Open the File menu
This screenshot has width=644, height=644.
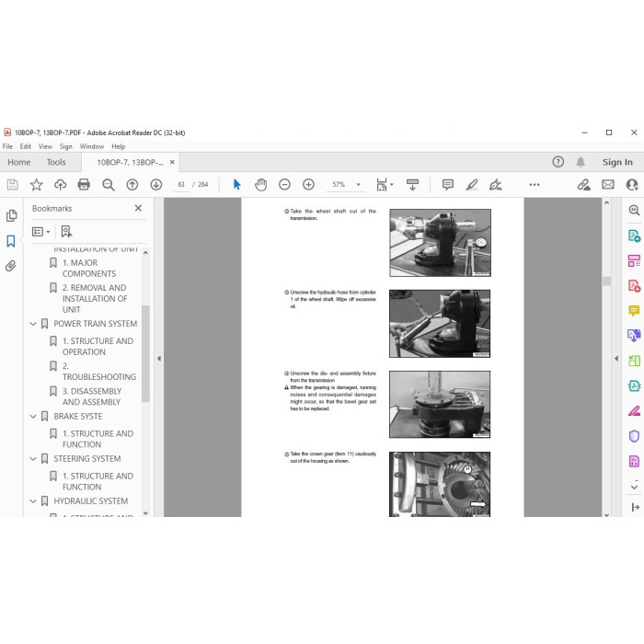(x=7, y=146)
